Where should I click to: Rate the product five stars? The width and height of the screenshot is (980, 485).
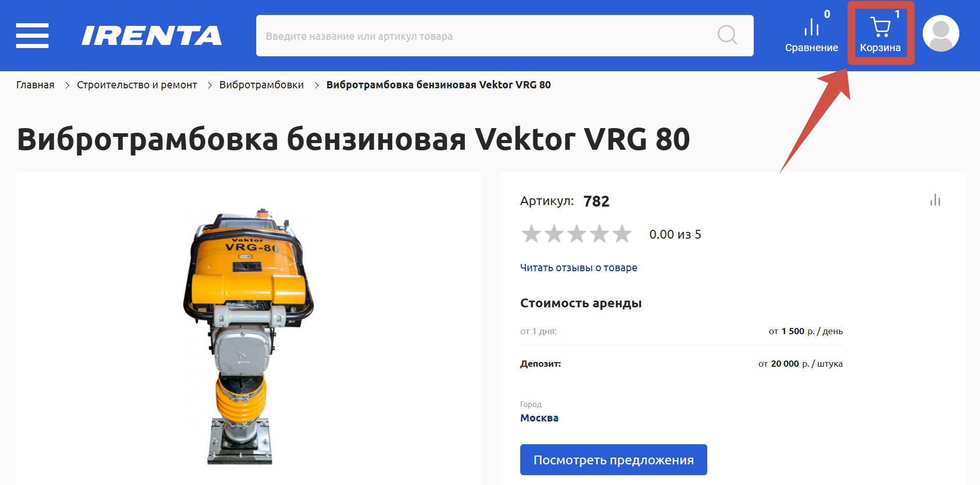[x=622, y=234]
